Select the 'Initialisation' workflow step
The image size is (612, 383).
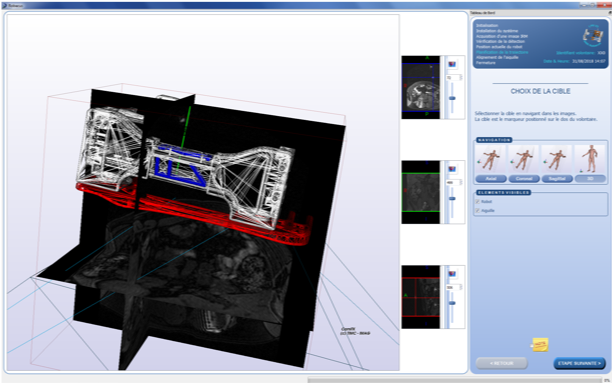[x=487, y=25]
